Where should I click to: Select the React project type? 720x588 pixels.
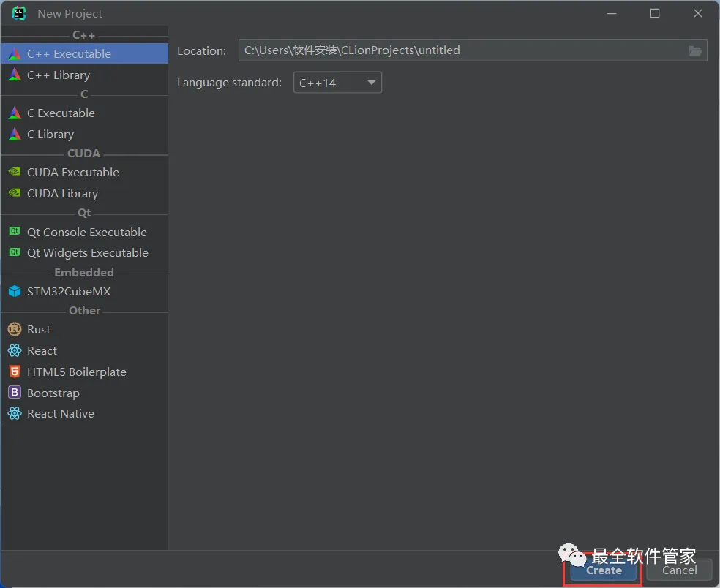coord(84,351)
